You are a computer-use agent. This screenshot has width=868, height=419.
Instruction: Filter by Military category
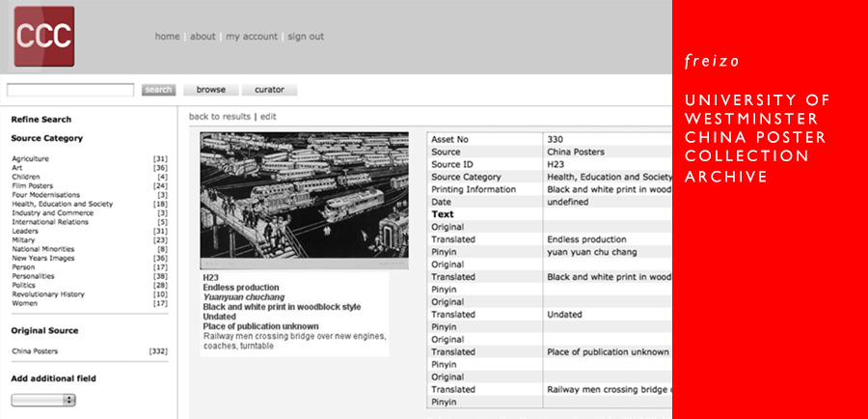point(23,240)
